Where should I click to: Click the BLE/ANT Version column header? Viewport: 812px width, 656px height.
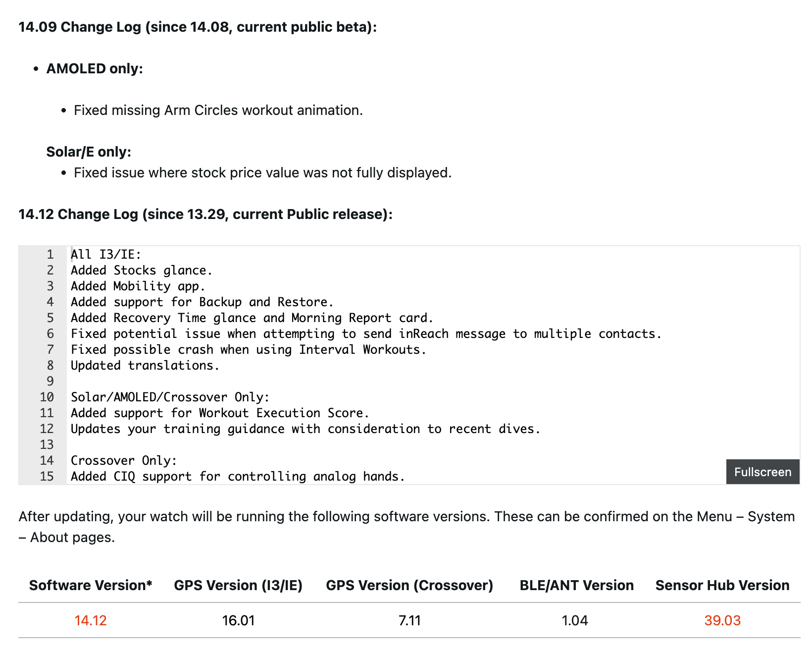click(576, 585)
